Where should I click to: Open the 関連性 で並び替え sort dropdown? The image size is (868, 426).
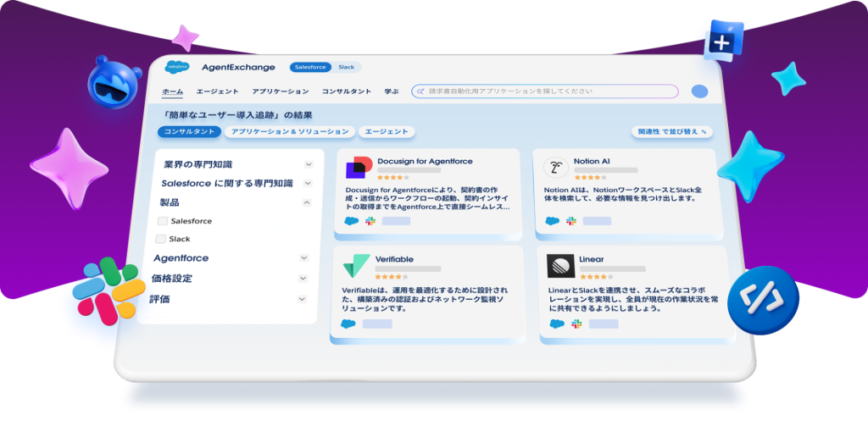click(x=672, y=132)
